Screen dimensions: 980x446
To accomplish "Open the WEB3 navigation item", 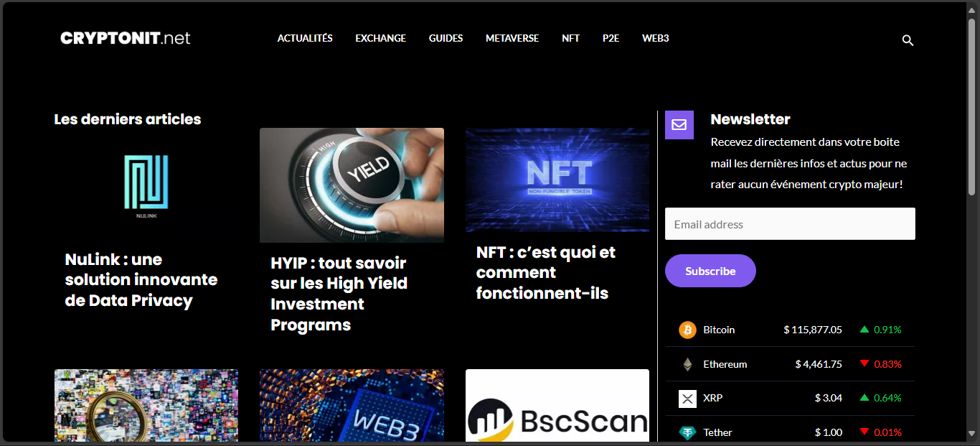I will 655,38.
